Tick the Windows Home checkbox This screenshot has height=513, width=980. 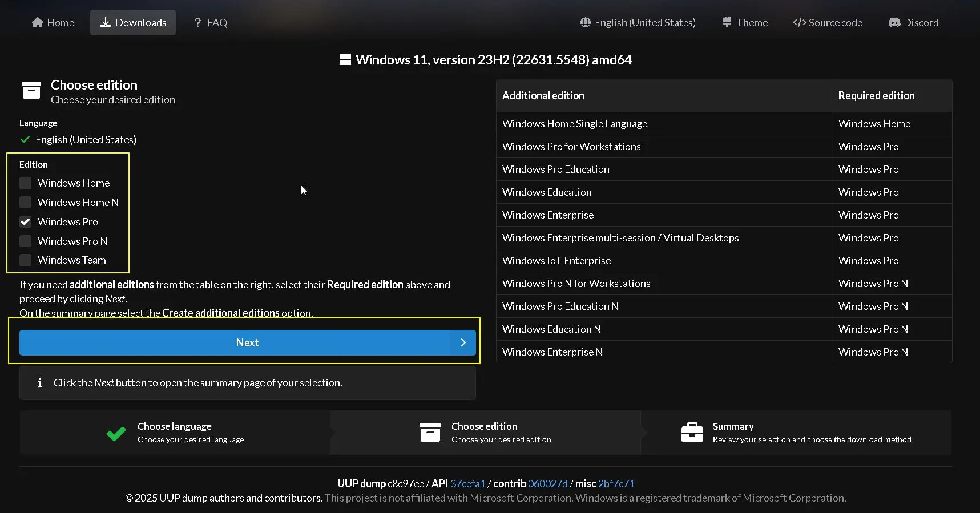pos(25,183)
